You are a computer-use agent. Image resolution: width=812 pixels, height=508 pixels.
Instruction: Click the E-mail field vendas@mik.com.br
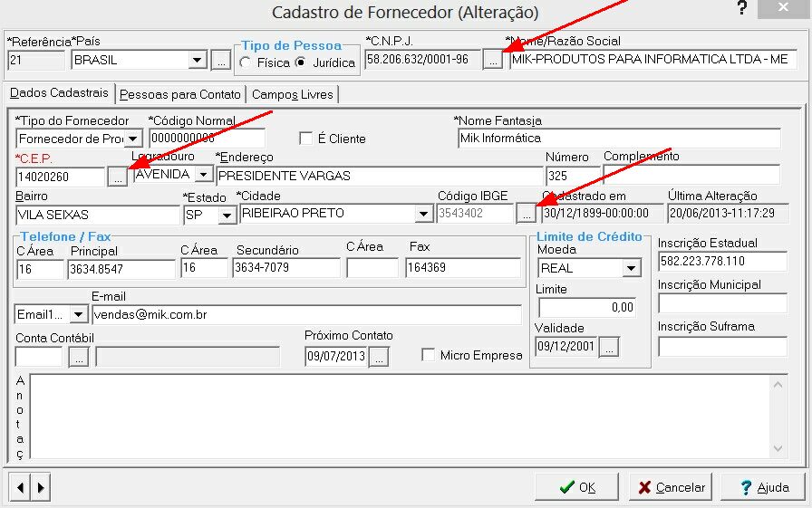pyautogui.click(x=306, y=314)
